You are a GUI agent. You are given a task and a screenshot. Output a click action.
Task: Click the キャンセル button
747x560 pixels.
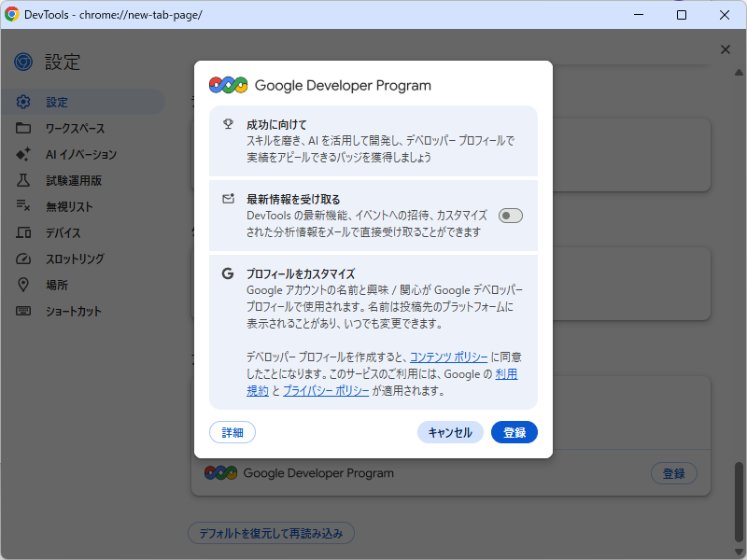coord(450,432)
